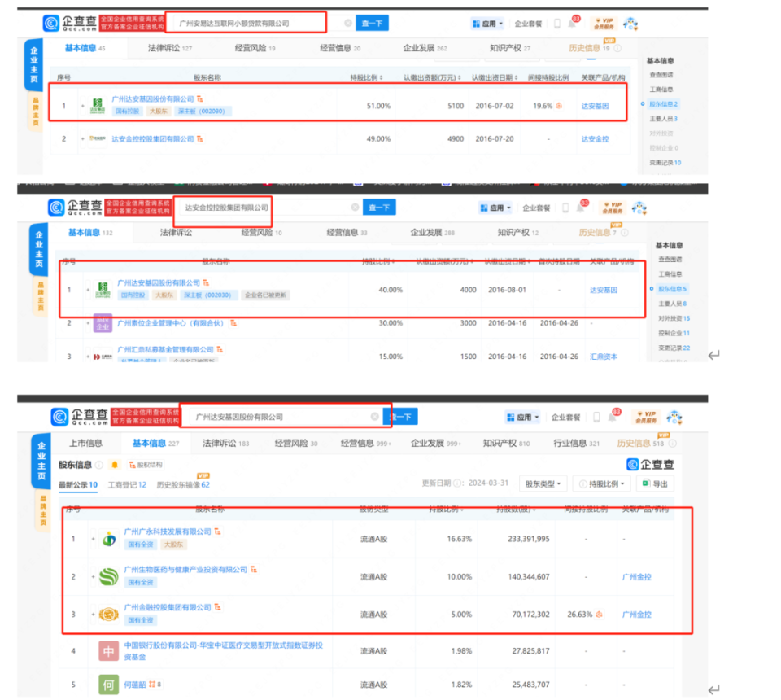Image resolution: width=781 pixels, height=700 pixels.
Task: Click the green 何 avatar for 何蕴韶
Action: [108, 685]
